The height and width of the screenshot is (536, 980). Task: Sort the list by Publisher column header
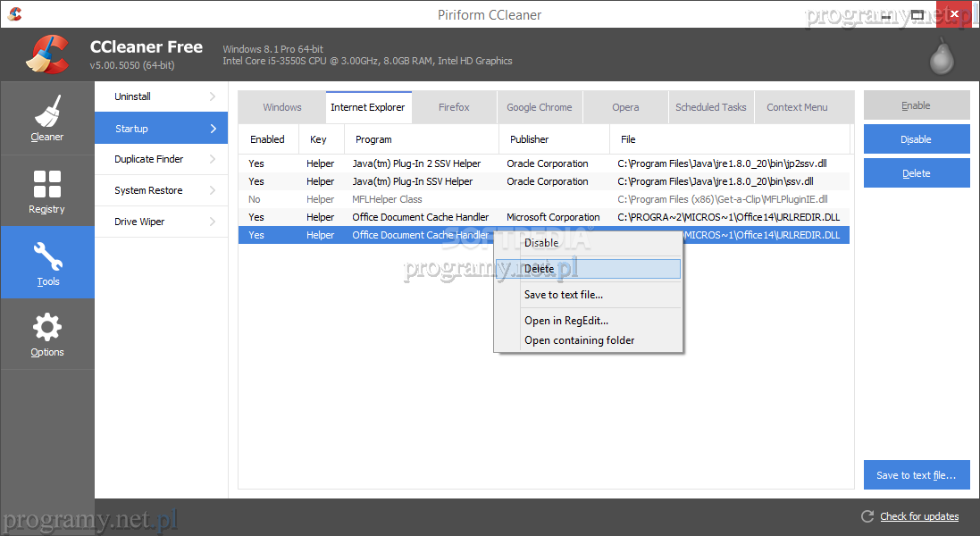tap(529, 139)
